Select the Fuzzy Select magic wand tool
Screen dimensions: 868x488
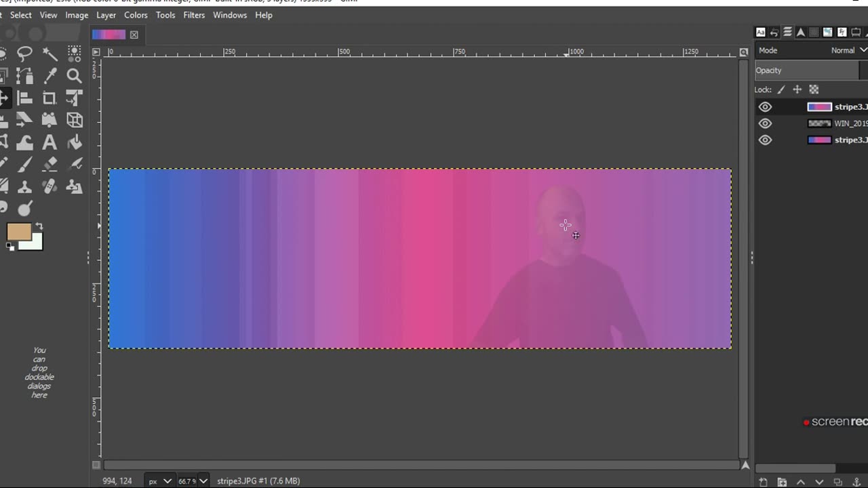click(50, 54)
